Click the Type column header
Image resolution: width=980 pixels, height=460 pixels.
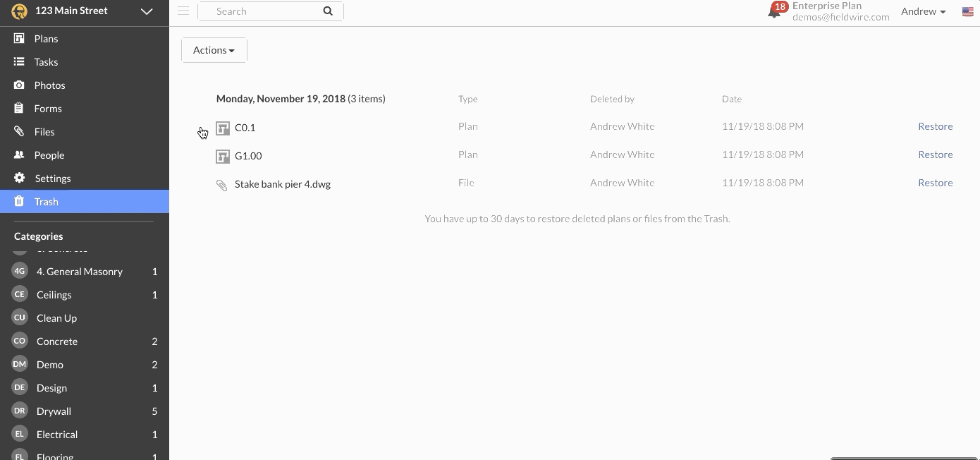[x=468, y=99]
